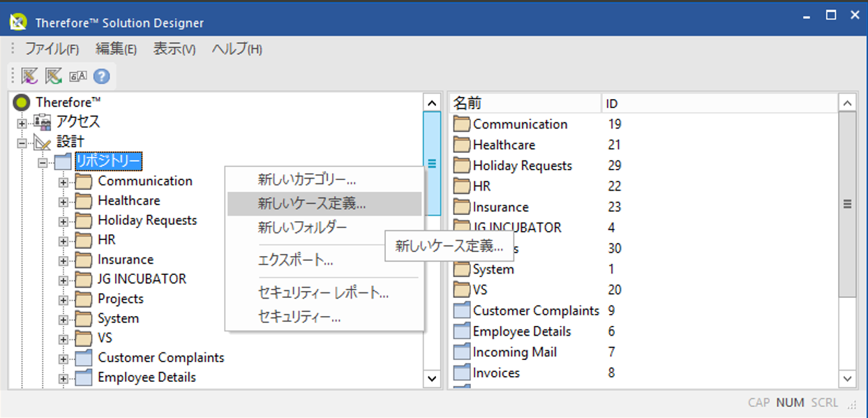Open the 表示(V) menu

[174, 49]
